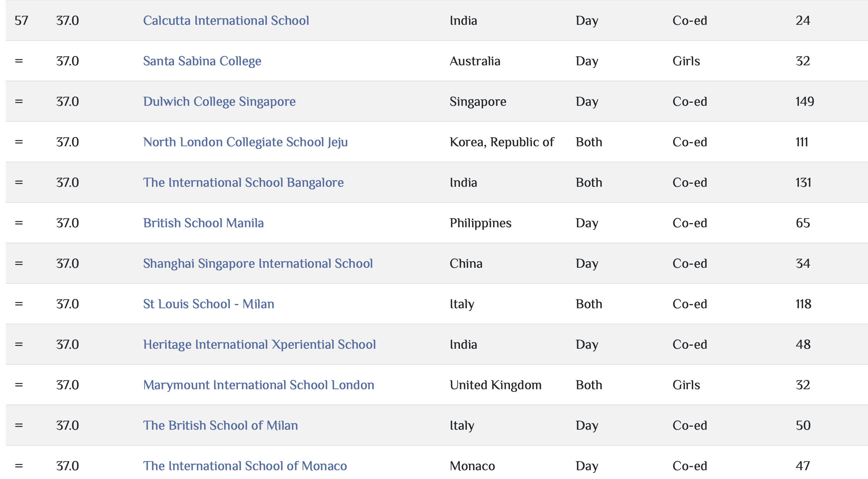Image resolution: width=868 pixels, height=479 pixels.
Task: Click the Monaco country cell
Action: (472, 466)
